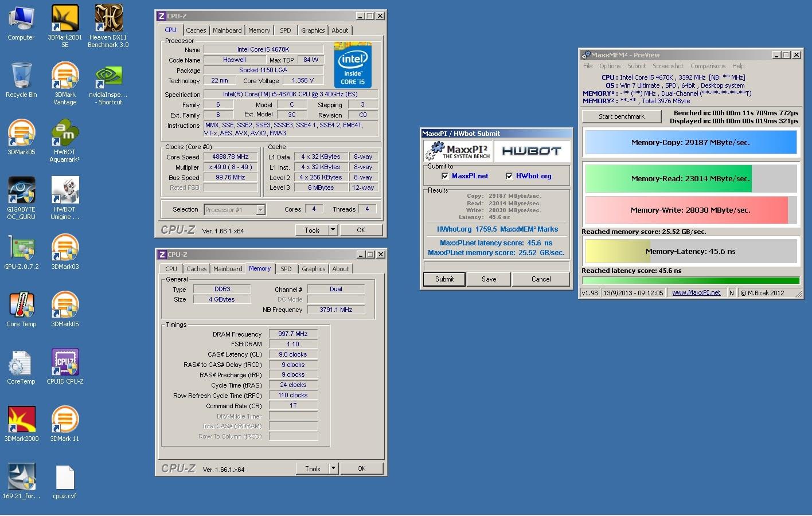Open cpuz.cvf file icon
812x516 pixels.
(x=65, y=476)
